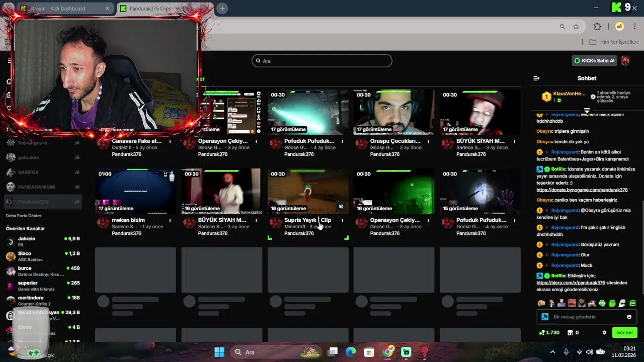
Task: Play the mekan bizim clip thumbnail
Action: point(136,191)
